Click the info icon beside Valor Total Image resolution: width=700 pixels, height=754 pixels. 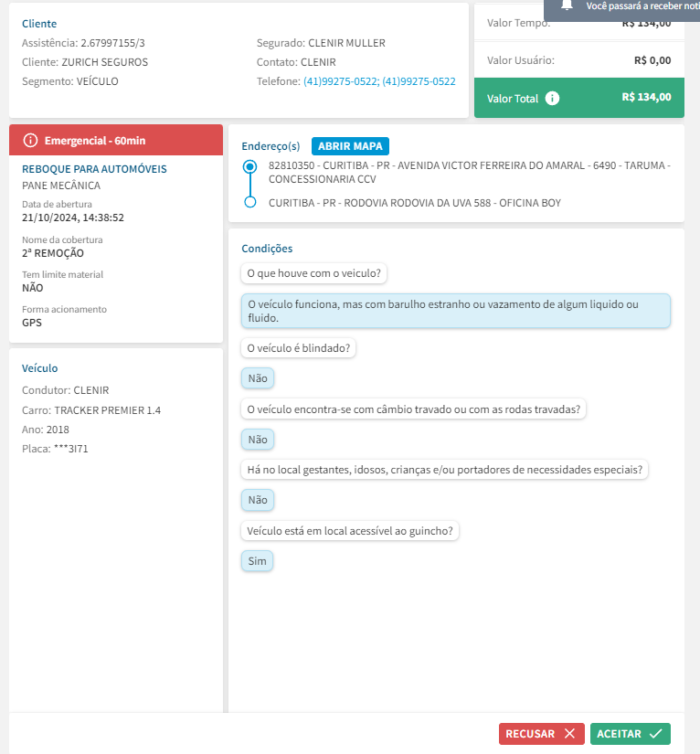pos(552,98)
